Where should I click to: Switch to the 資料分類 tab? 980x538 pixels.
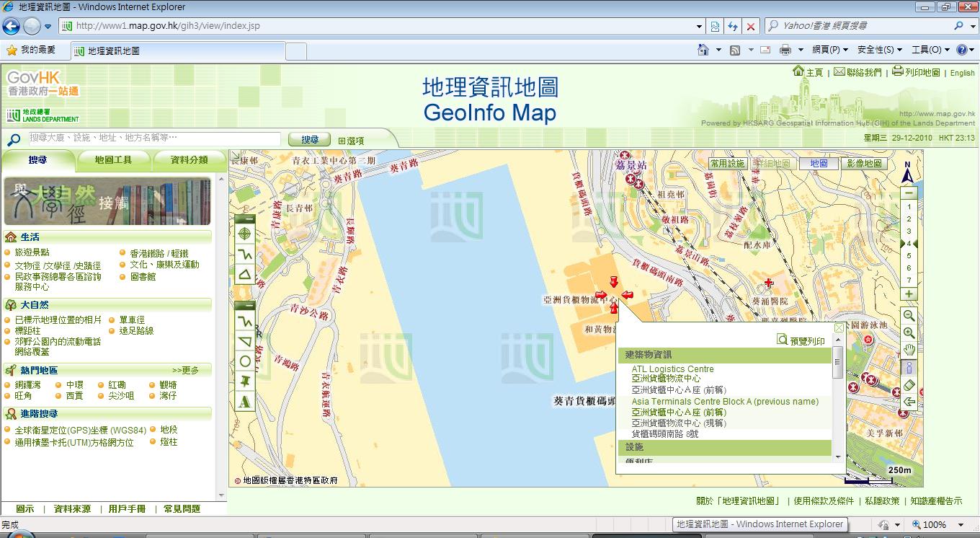pyautogui.click(x=189, y=159)
